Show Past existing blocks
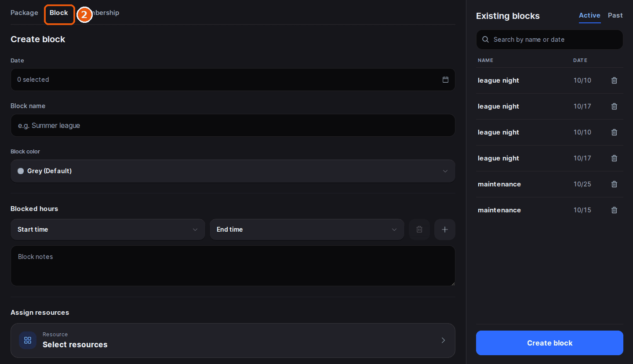 (x=615, y=15)
